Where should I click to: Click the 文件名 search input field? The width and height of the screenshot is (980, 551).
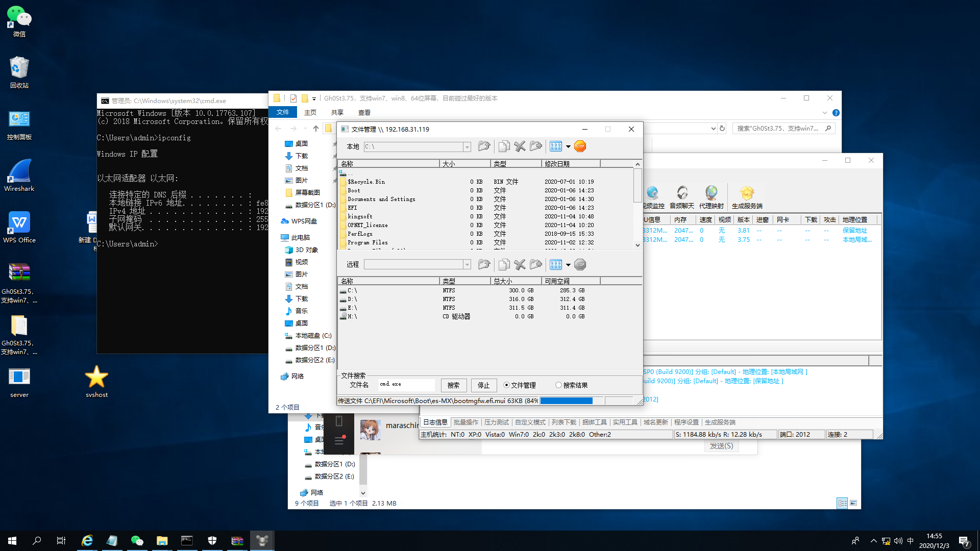pyautogui.click(x=406, y=385)
